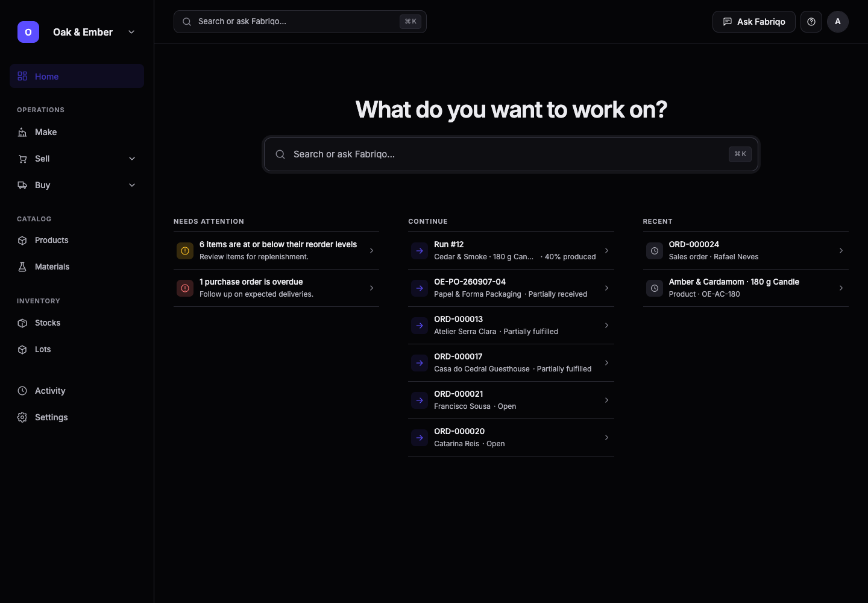Click the yellow reorder-level warning icon

pyautogui.click(x=185, y=251)
